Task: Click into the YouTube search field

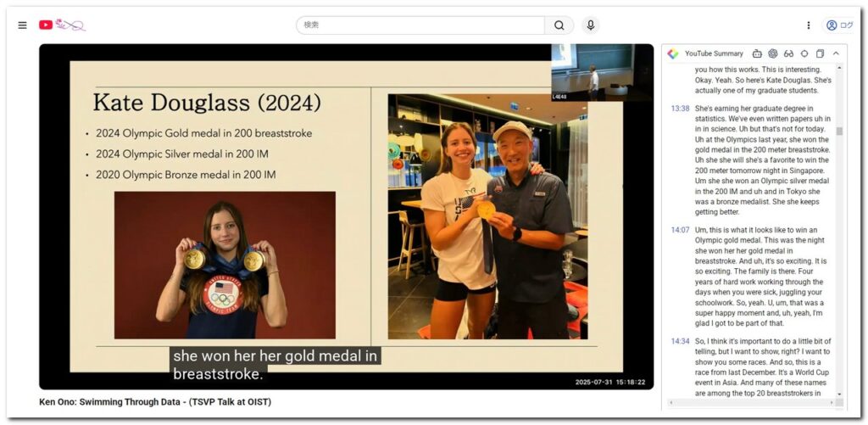Action: (420, 25)
